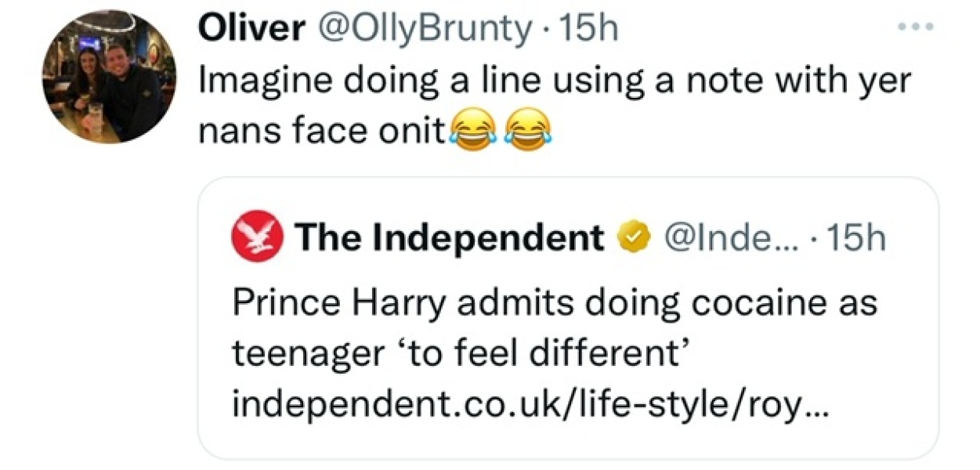
Task: Open The Independent account name
Action: (x=449, y=238)
